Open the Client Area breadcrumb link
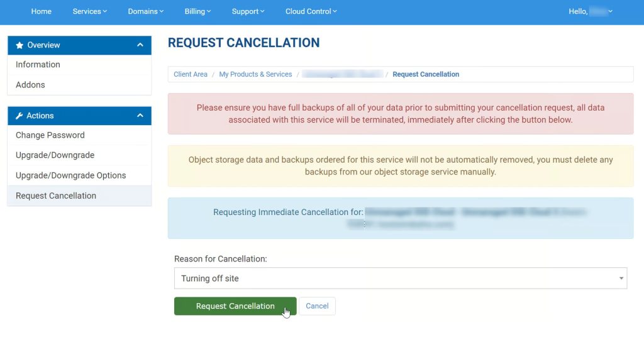 [x=191, y=74]
